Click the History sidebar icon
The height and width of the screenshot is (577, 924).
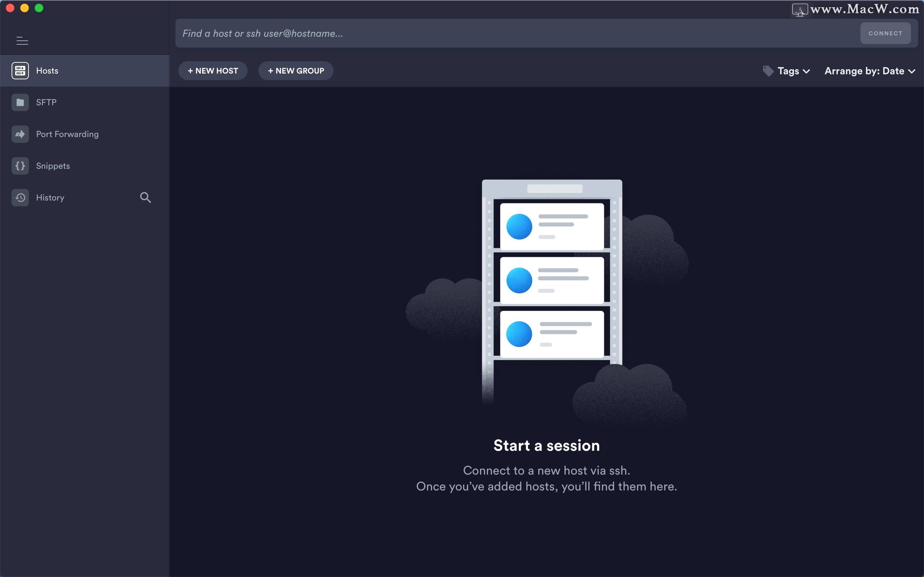[x=21, y=197]
